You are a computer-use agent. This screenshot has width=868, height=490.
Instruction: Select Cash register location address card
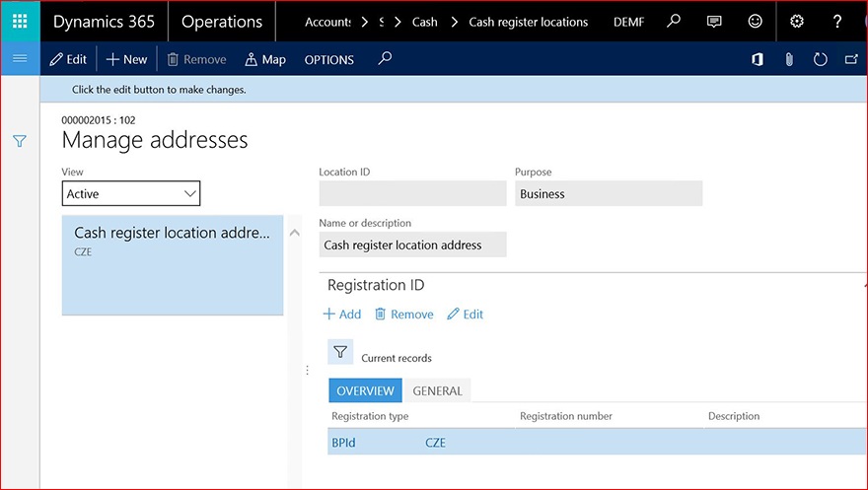click(x=173, y=265)
